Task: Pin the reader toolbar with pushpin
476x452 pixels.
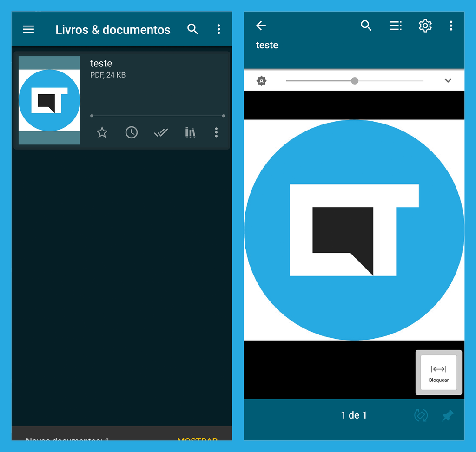Action: click(x=448, y=416)
